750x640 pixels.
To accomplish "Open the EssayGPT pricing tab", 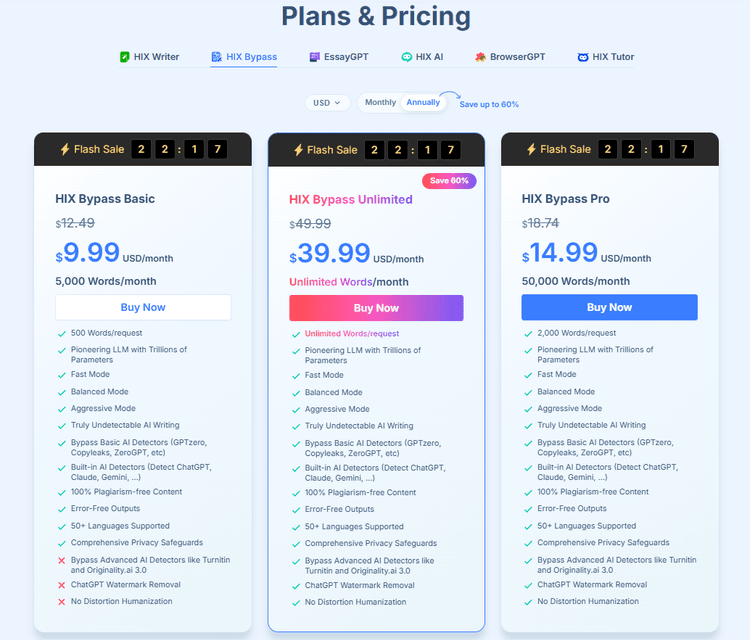I will pos(345,57).
